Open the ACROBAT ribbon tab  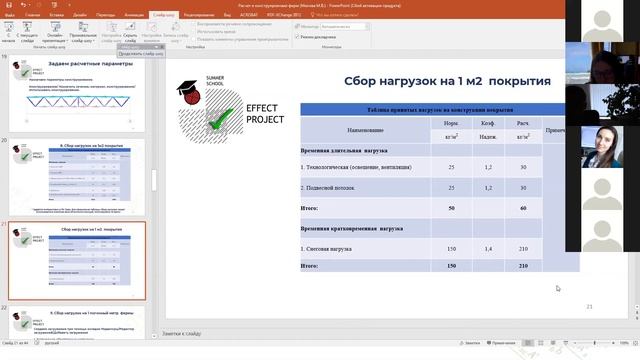click(249, 15)
